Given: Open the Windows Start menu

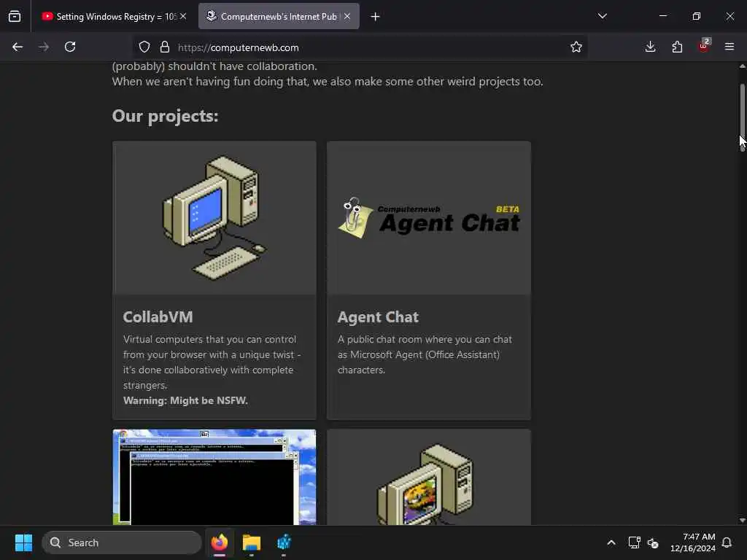Looking at the screenshot, I should click(23, 542).
